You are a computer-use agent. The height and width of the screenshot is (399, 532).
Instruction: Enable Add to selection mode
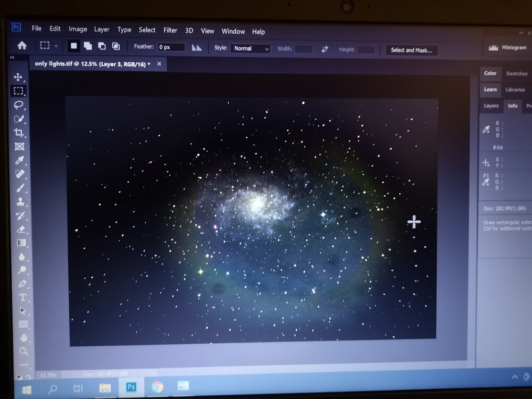click(x=88, y=46)
